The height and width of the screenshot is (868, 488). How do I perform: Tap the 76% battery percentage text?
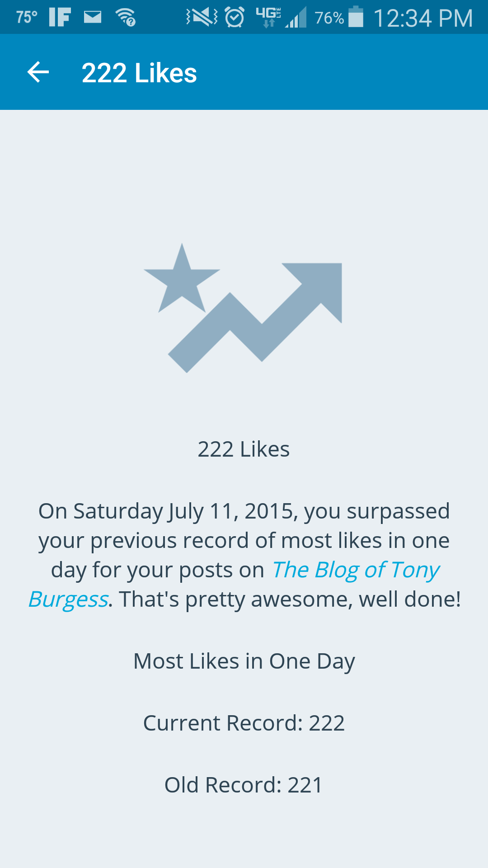(x=329, y=18)
